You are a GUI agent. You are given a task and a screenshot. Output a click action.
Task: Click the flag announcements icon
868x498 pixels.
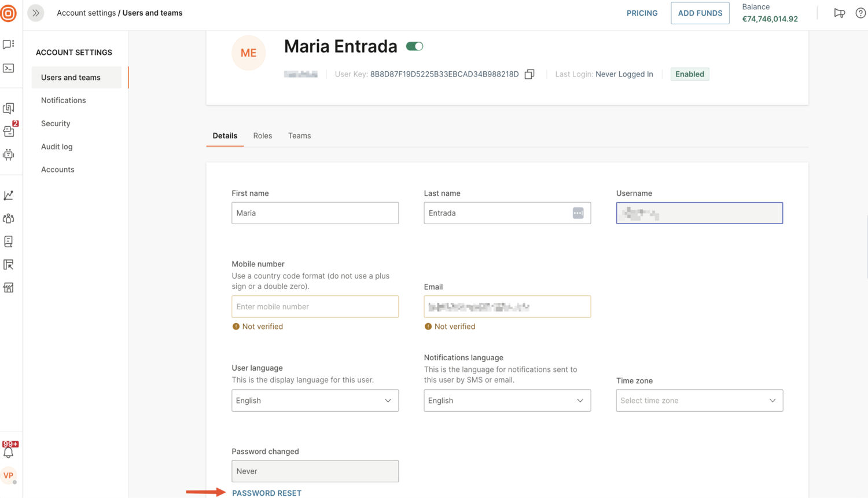pos(839,13)
